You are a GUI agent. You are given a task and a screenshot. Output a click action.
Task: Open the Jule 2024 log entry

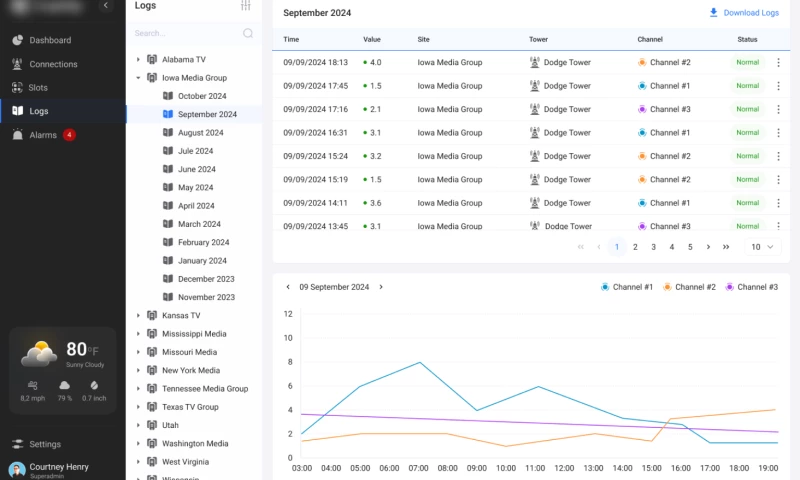point(195,151)
